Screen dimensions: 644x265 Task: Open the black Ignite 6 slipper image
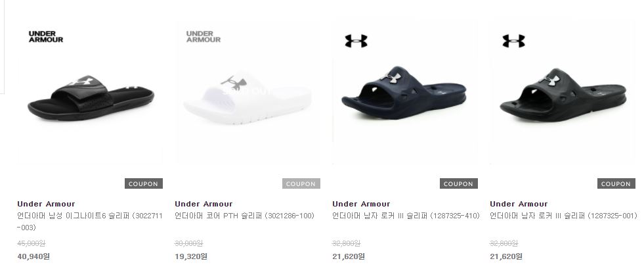tap(91, 98)
